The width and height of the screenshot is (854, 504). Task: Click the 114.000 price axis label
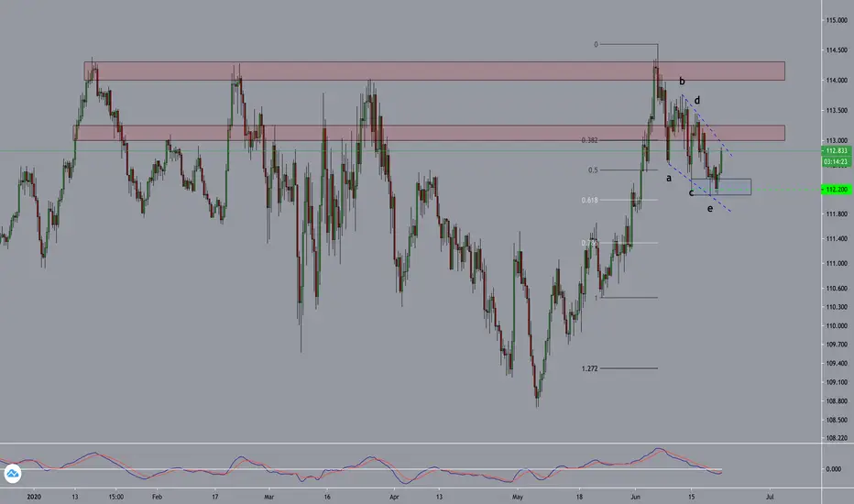tap(836, 80)
